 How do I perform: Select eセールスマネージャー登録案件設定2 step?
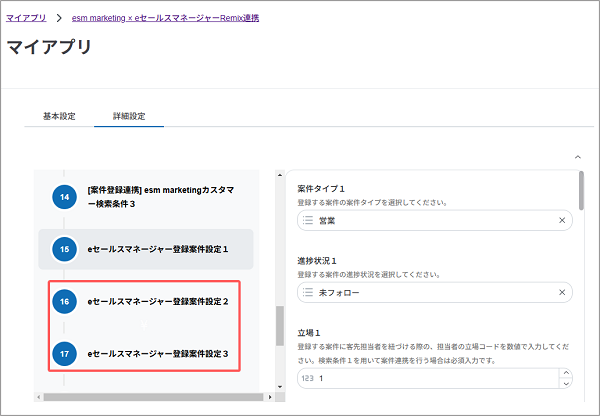point(158,301)
